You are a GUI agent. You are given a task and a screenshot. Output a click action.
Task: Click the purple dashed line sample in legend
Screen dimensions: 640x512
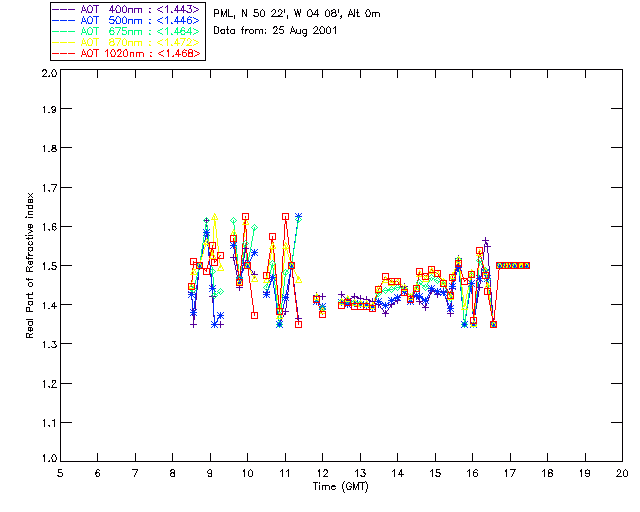(x=64, y=9)
